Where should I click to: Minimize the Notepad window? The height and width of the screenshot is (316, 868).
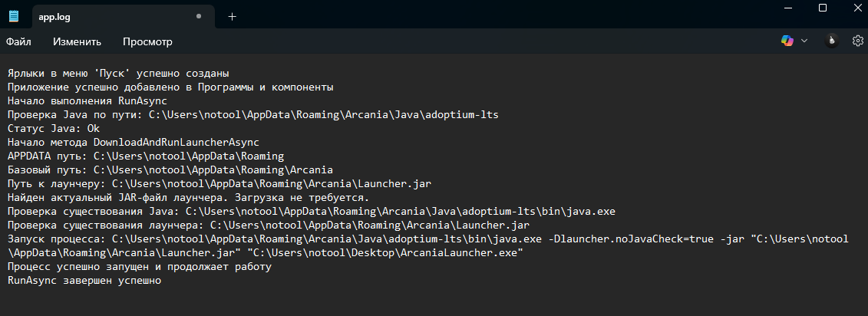790,8
